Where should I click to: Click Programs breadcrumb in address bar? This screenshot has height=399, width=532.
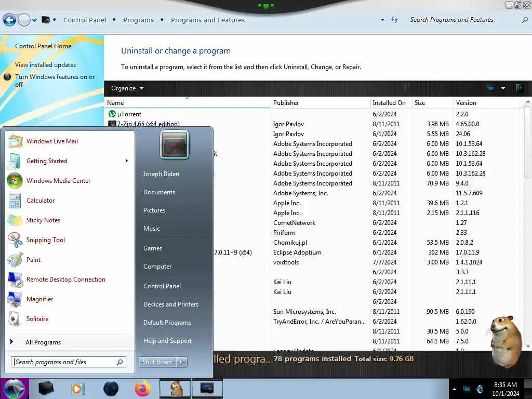138,20
